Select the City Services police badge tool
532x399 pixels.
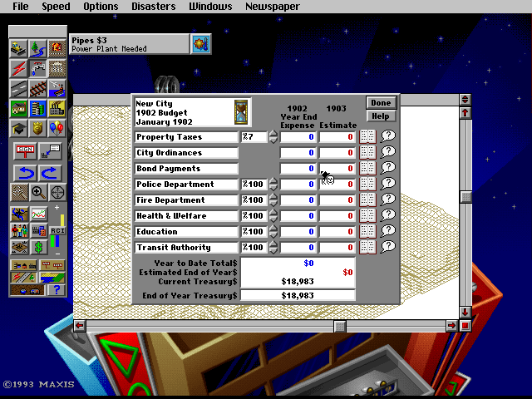pyautogui.click(x=37, y=128)
